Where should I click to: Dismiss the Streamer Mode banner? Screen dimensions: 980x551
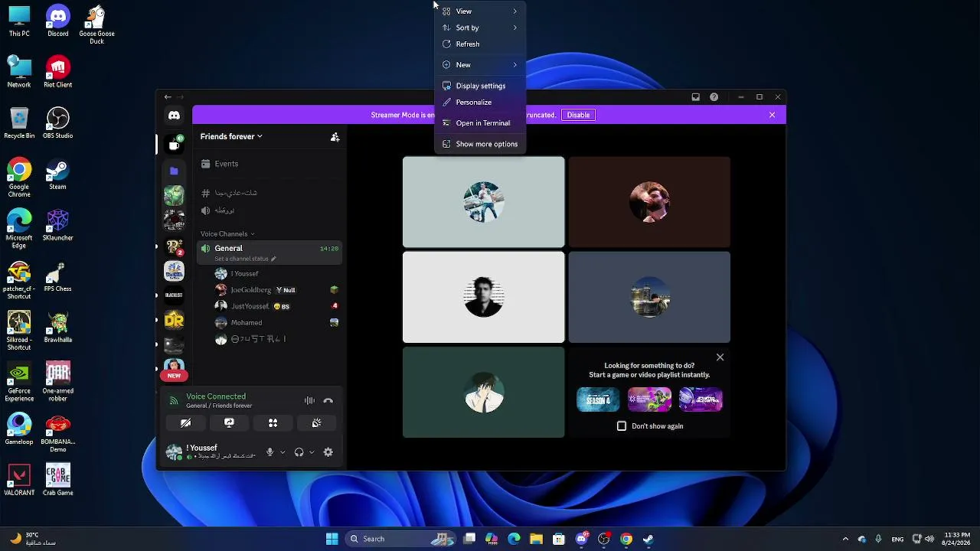pos(772,115)
